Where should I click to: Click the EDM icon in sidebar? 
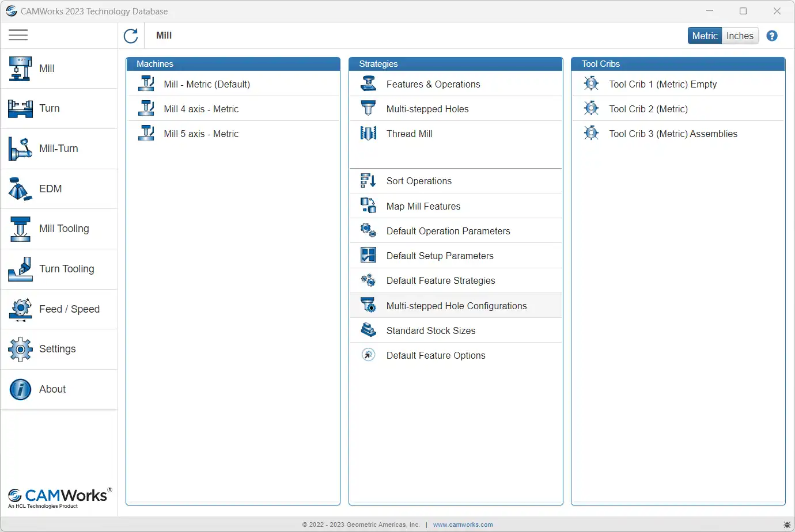pos(20,189)
